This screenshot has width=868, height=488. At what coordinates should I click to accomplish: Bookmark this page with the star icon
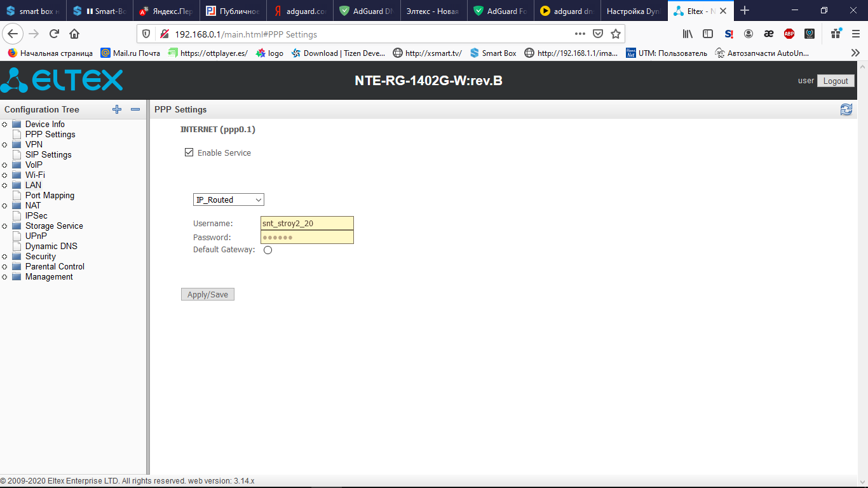(x=615, y=34)
